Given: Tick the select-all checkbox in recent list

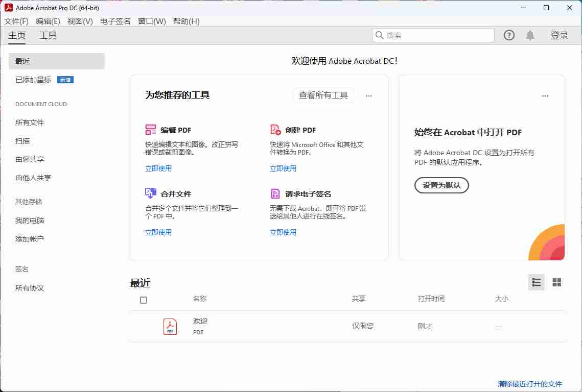Looking at the screenshot, I should [144, 300].
